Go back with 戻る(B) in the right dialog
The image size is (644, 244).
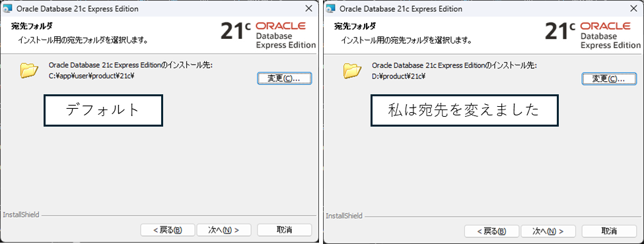coord(491,231)
